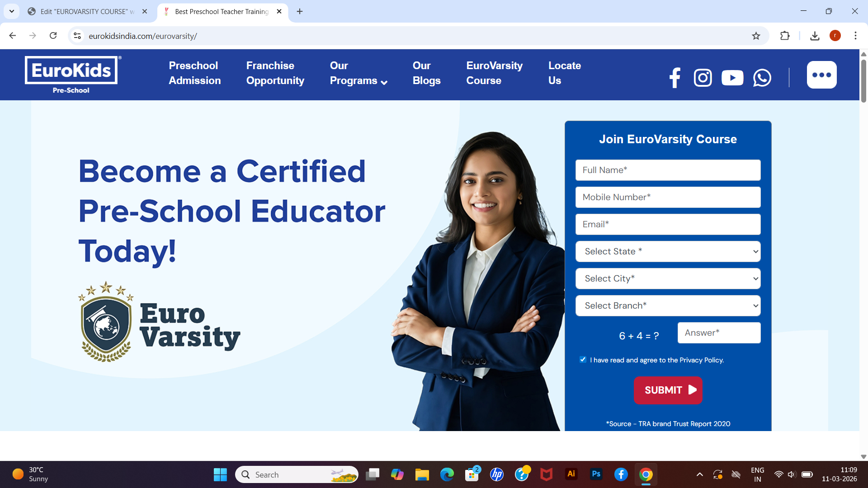Open Chrome extensions puzzle icon

[x=785, y=36]
